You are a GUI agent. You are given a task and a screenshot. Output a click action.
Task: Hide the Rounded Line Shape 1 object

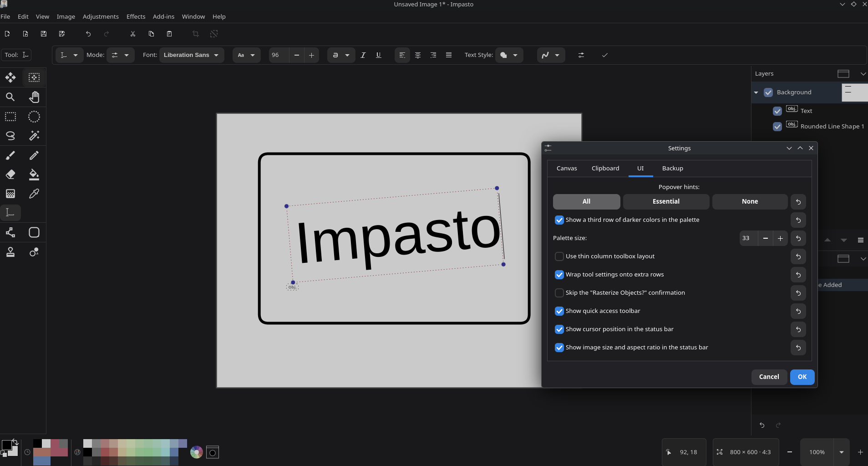[777, 126]
